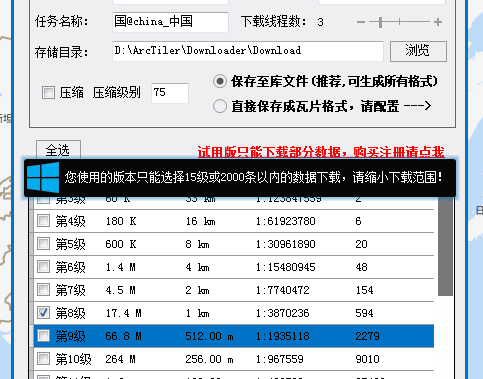Click the 264 M size cell
483x379 pixels.
[x=120, y=359]
